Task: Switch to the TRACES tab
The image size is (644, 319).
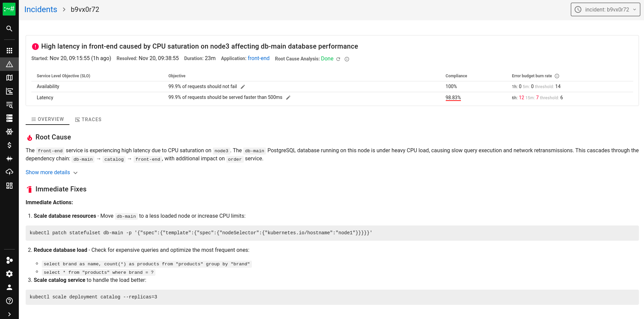Action: [88, 119]
